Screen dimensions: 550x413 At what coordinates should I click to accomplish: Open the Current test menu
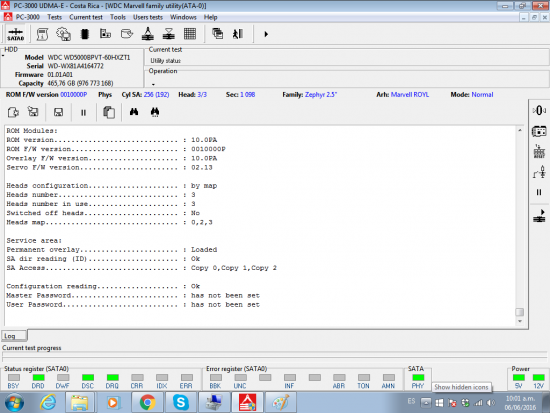86,17
